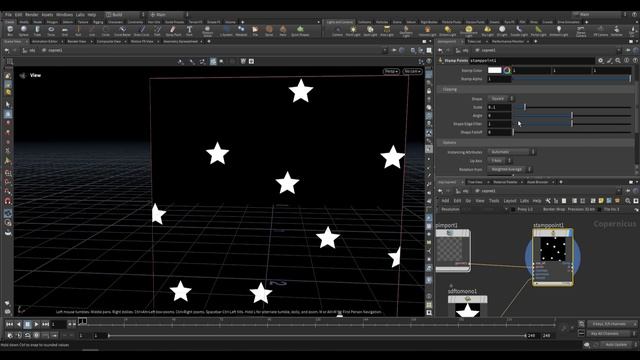Open the Render menu
Screen dimensions: 640x360
(31, 15)
